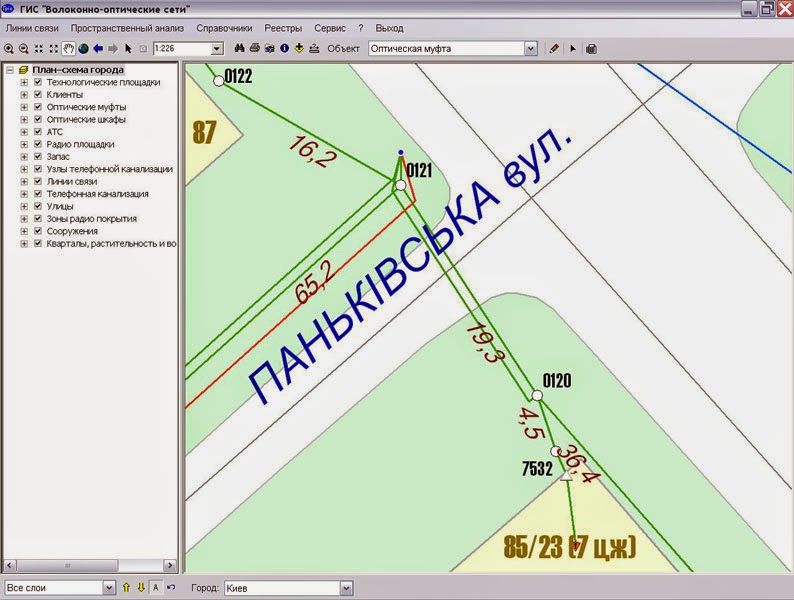This screenshot has height=600, width=794.
Task: Select the zoom in magnifier tool
Action: click(9, 49)
